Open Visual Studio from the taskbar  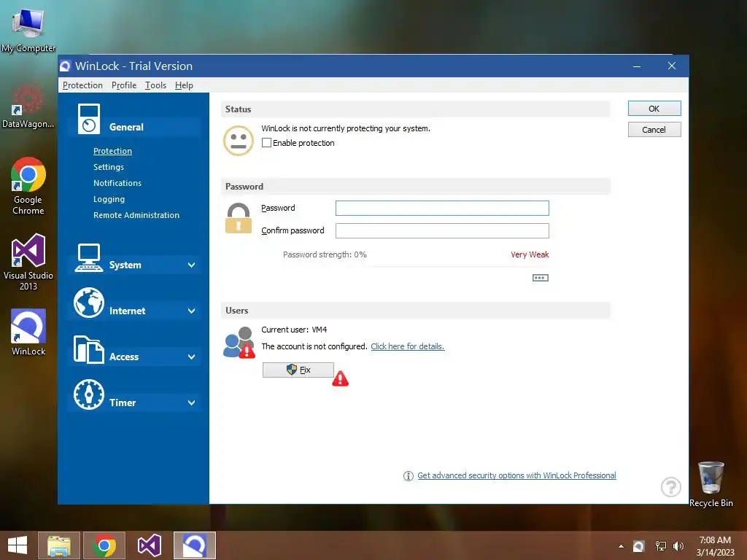point(149,545)
